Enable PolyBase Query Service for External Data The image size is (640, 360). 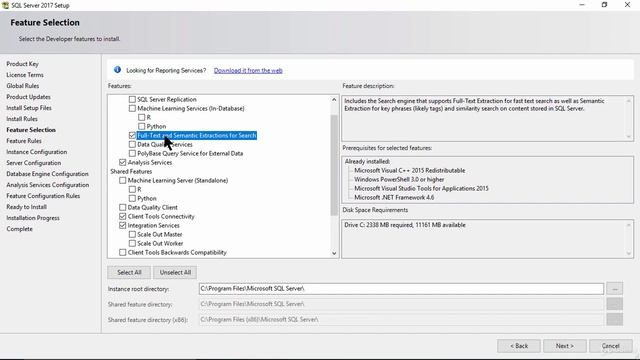(x=132, y=153)
